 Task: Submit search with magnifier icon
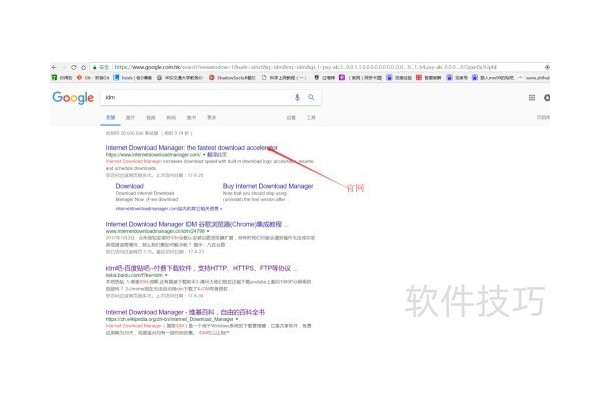[x=311, y=97]
